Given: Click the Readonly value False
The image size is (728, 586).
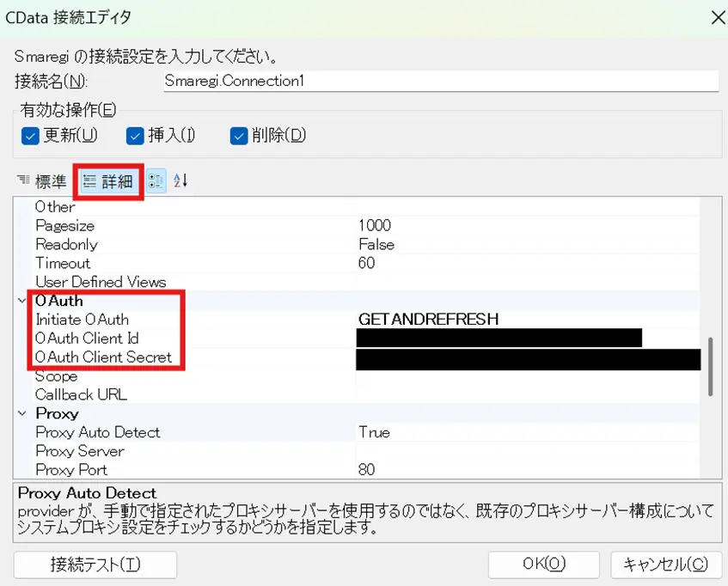Looking at the screenshot, I should [376, 245].
